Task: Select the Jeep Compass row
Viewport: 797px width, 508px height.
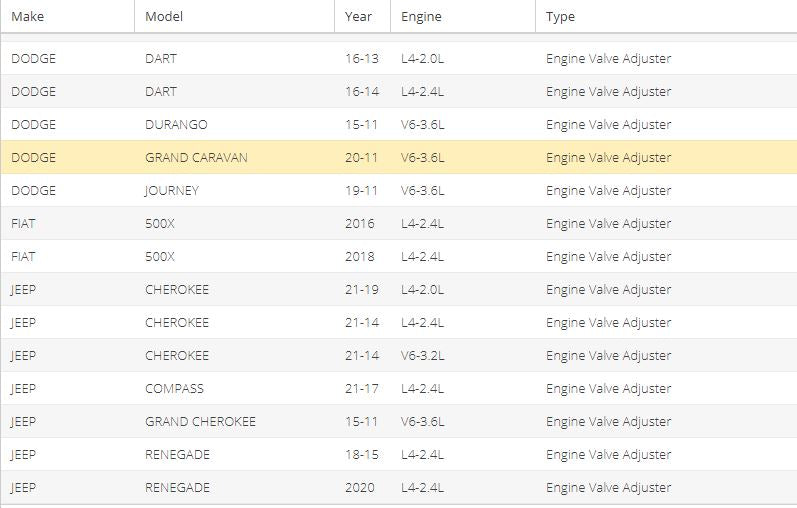Action: coord(398,389)
